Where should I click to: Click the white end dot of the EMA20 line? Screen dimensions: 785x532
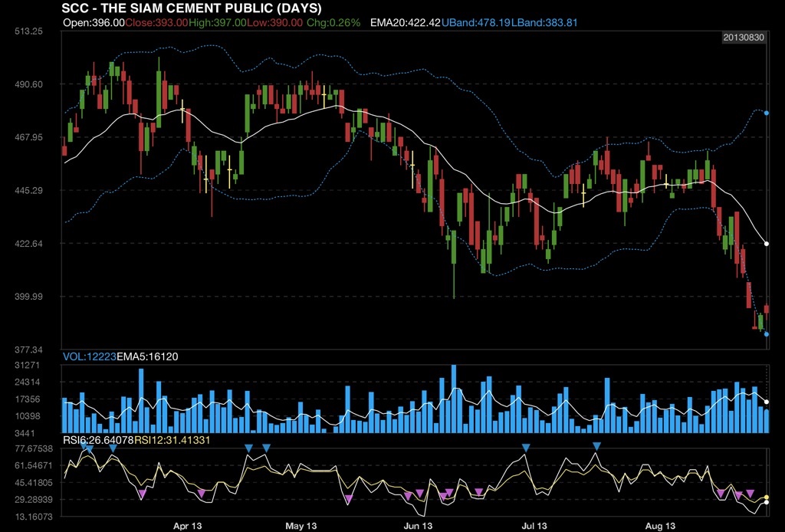(x=766, y=244)
